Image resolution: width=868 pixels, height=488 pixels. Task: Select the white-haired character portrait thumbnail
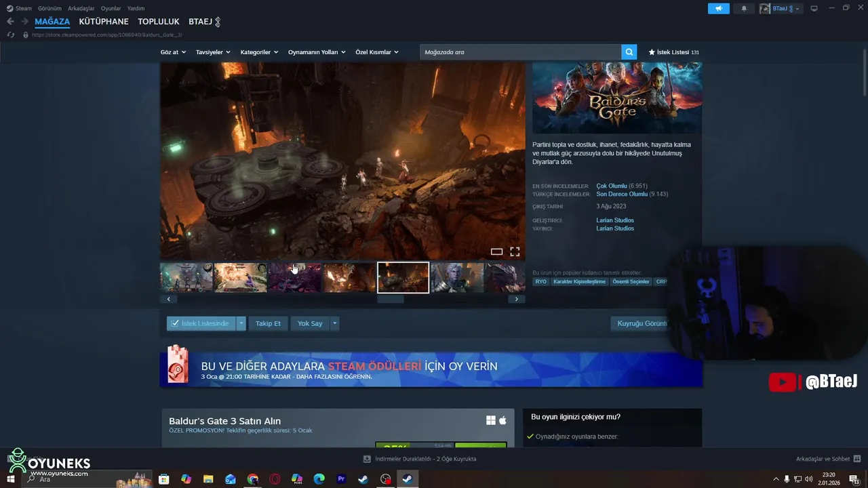pyautogui.click(x=457, y=278)
